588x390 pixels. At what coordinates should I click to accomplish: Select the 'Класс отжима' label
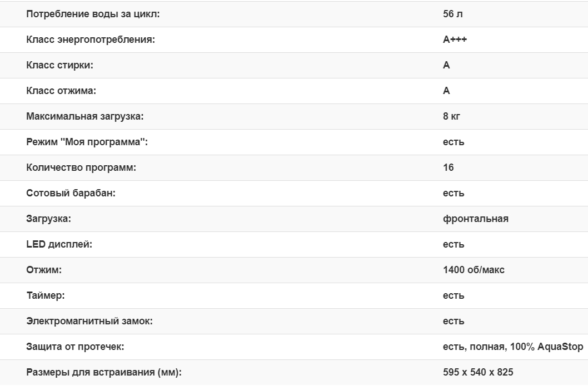click(x=57, y=91)
